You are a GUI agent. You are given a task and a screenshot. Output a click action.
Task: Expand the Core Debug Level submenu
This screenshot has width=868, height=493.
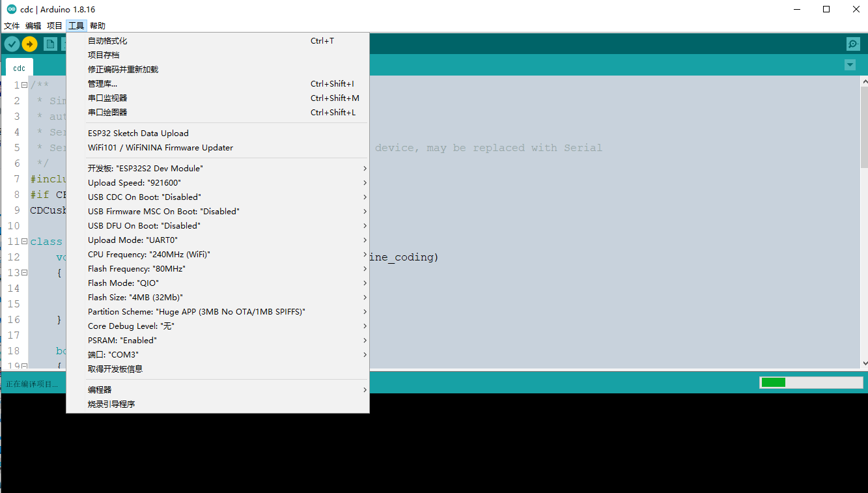217,326
